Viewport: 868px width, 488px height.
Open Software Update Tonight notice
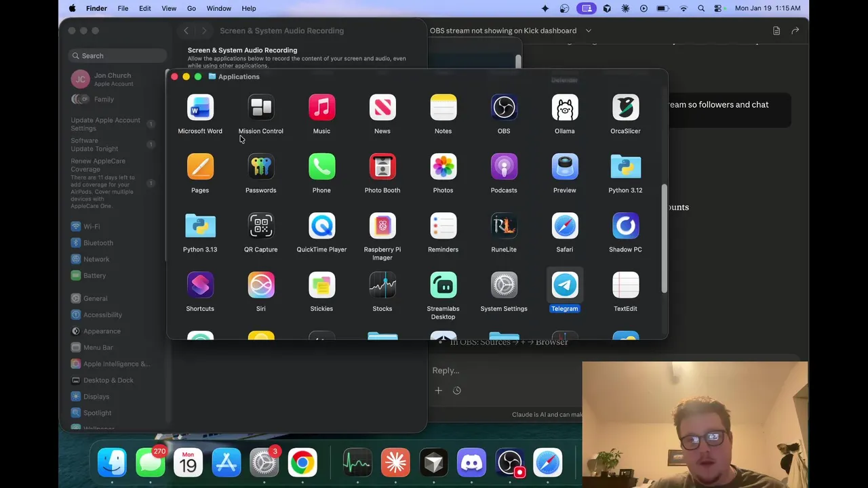[112, 144]
